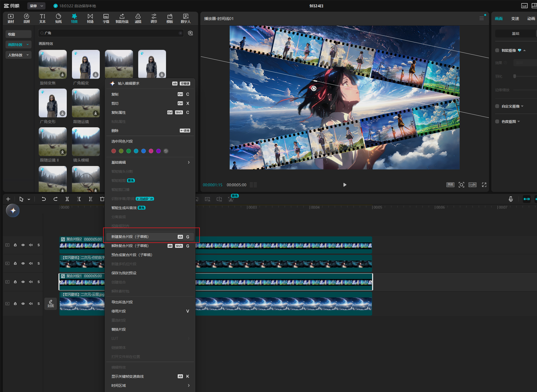
Task: Play the preview video
Action: click(x=344, y=185)
